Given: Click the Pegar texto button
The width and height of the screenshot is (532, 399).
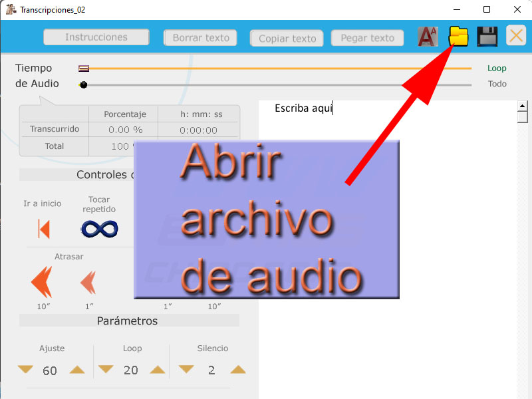Looking at the screenshot, I should (x=368, y=38).
